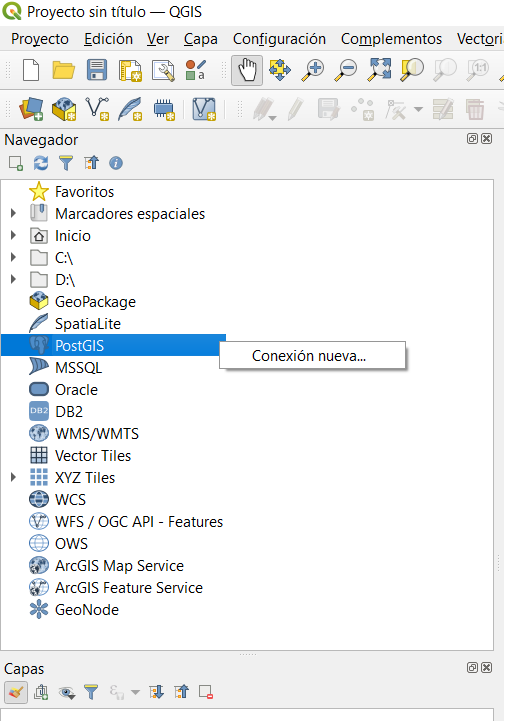Select the Zoom In magnifier

click(x=313, y=70)
